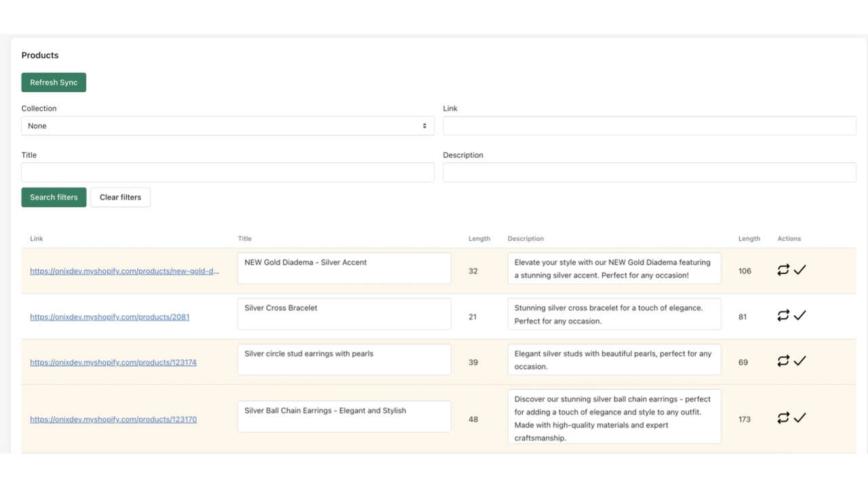Viewport: 868px width, 488px height.
Task: Apply filters with Search filters button
Action: [x=54, y=197]
